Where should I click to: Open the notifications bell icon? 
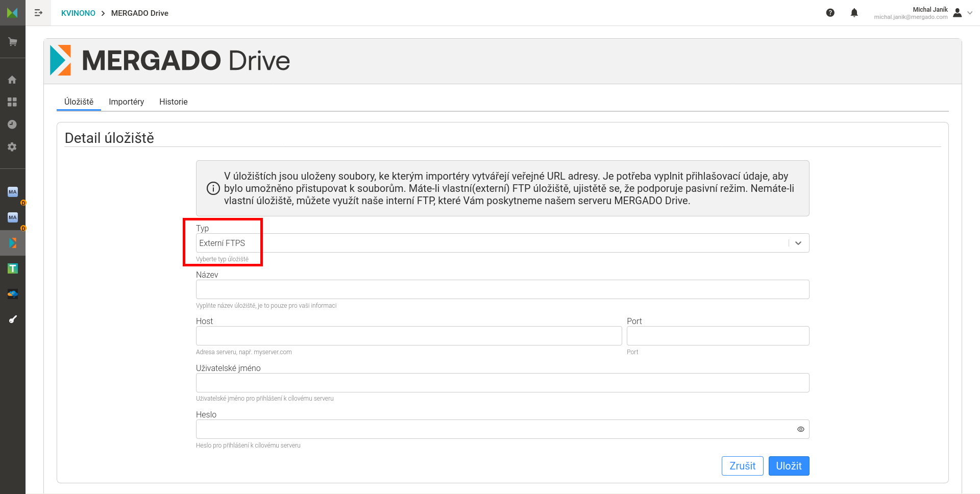coord(854,13)
